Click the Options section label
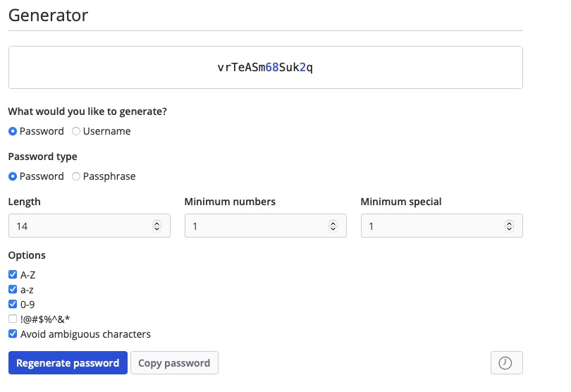The width and height of the screenshot is (571, 392). coord(27,255)
